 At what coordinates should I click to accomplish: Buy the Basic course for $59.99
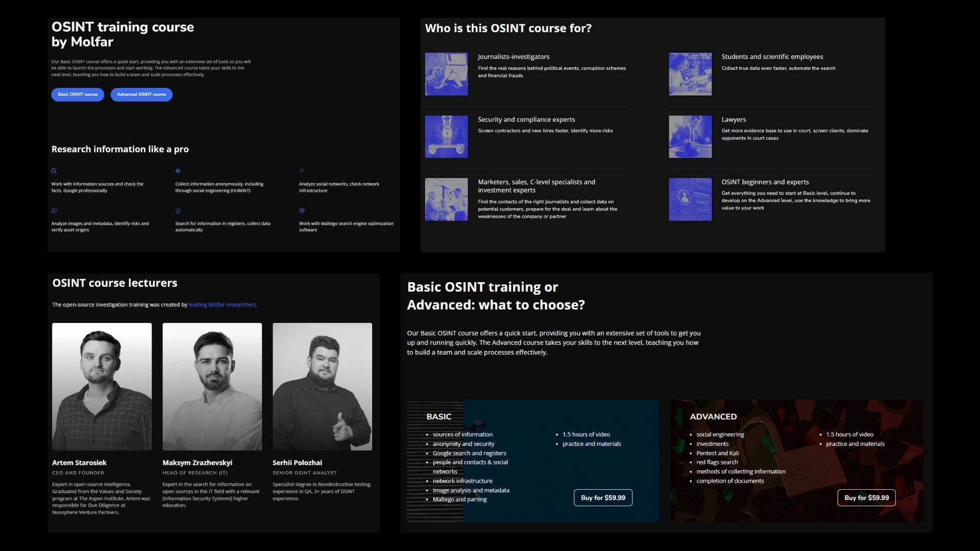click(x=603, y=498)
